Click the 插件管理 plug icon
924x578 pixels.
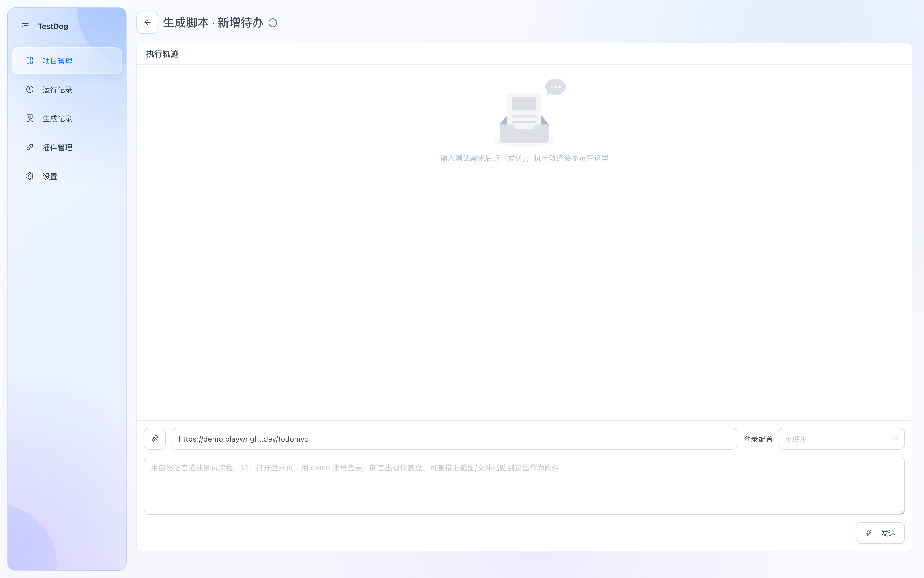(30, 147)
